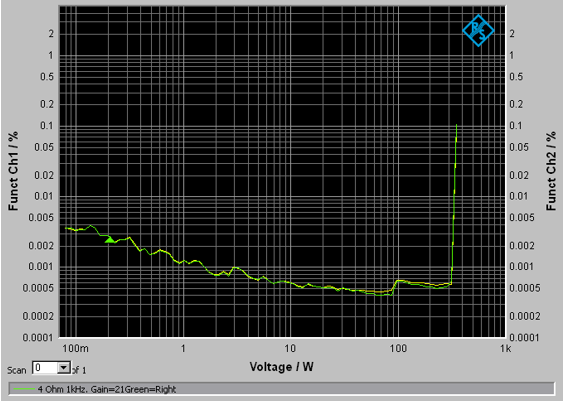
Task: Click the 0.1 tick on the left Y axis
Action: 46,126
